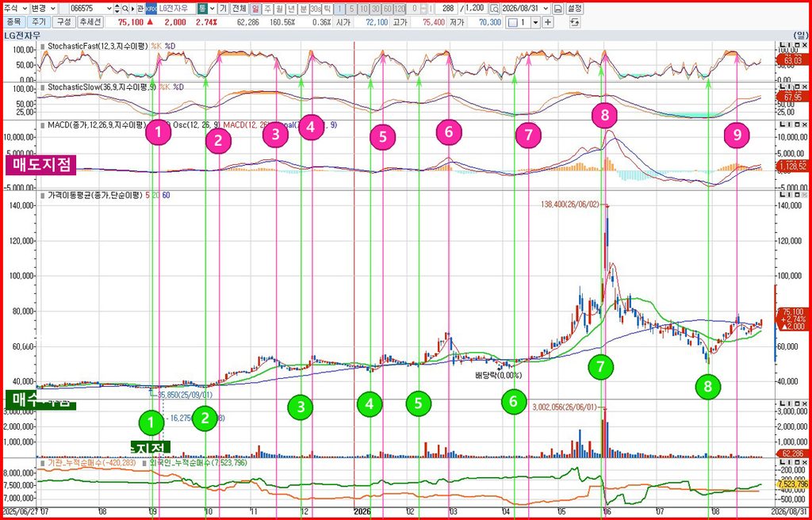812x520 pixels.
Task: Close the institution net-buy pane
Action: click(x=804, y=461)
